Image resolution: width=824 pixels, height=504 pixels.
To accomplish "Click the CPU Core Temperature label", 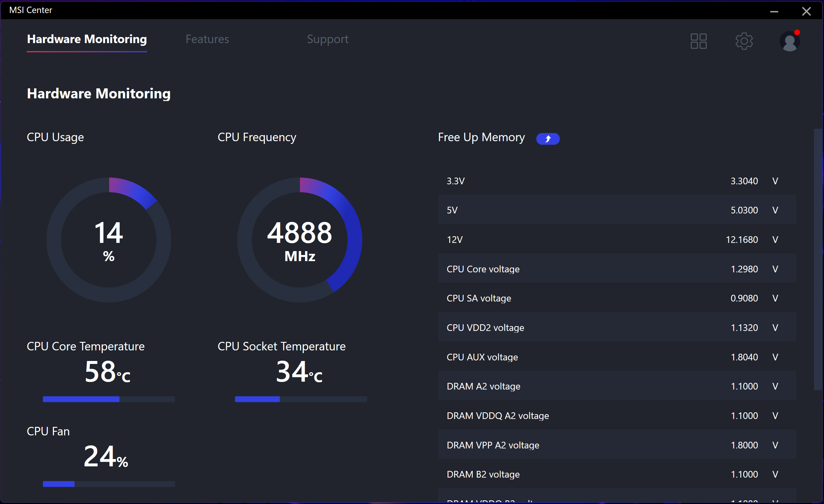I will [x=86, y=346].
